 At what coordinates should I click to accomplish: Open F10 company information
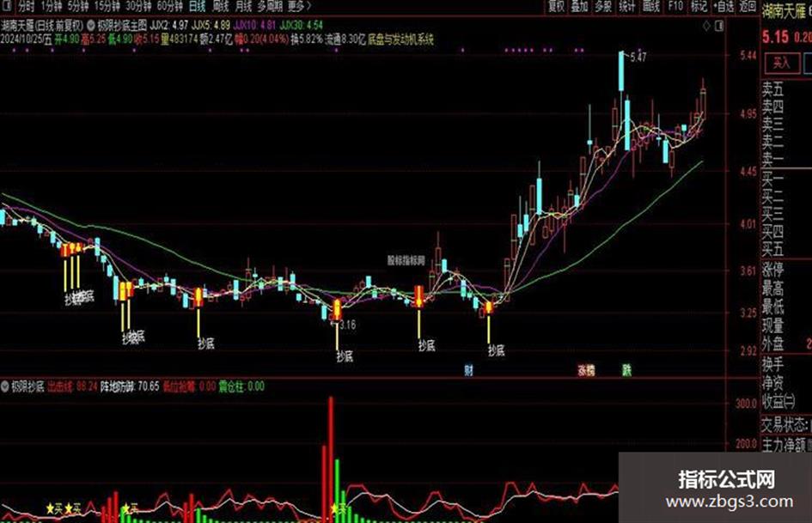(675, 6)
